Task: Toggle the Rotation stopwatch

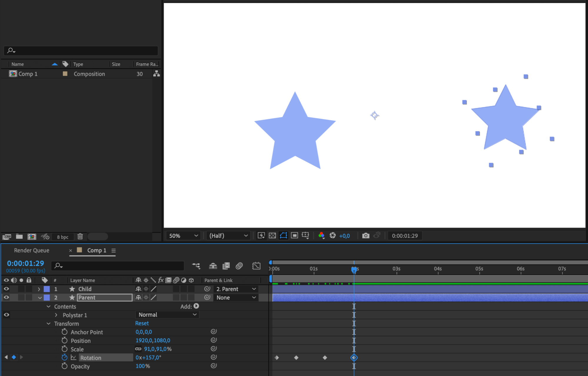Action: [x=64, y=357]
